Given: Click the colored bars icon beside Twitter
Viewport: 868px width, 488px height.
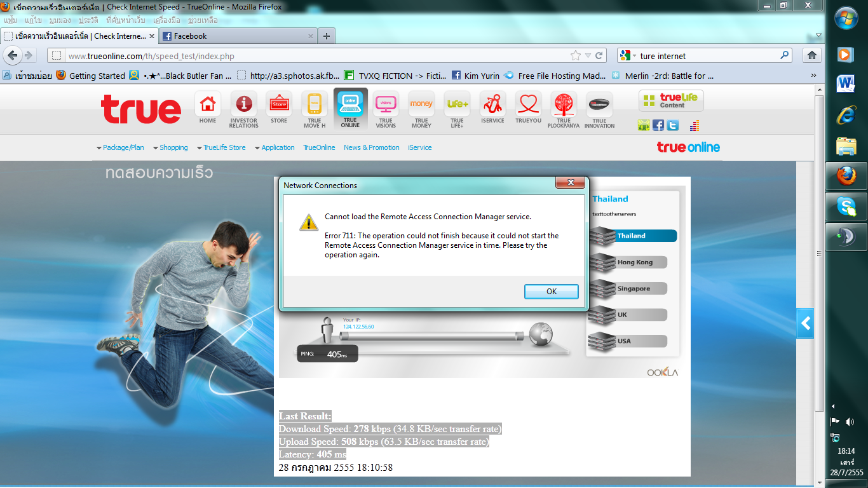Looking at the screenshot, I should tap(694, 125).
